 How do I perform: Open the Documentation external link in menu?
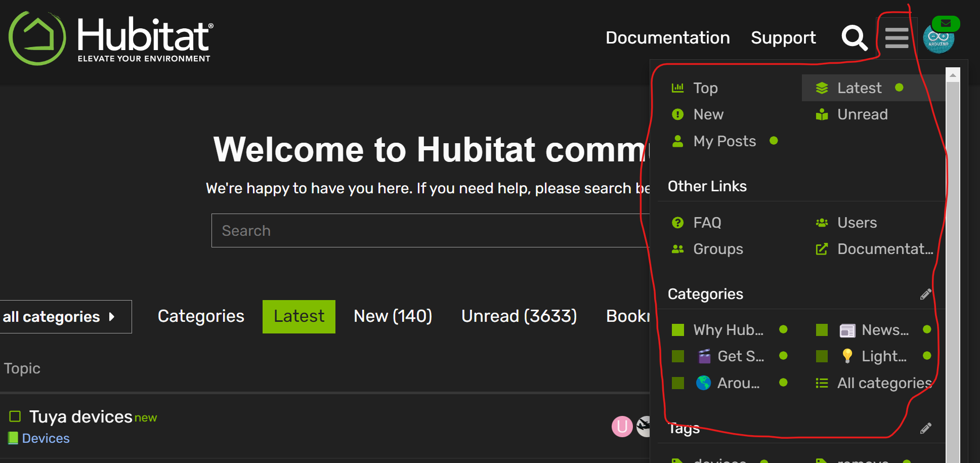874,249
